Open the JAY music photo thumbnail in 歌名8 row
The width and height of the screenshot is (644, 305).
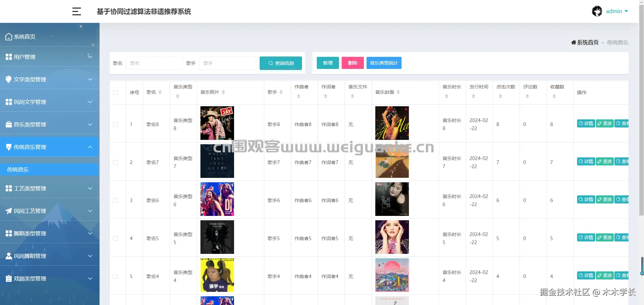click(217, 123)
